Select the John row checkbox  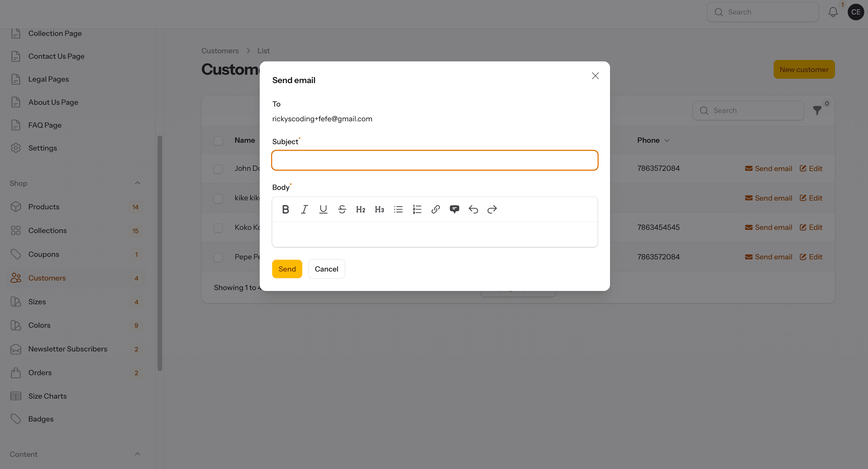[x=218, y=169]
